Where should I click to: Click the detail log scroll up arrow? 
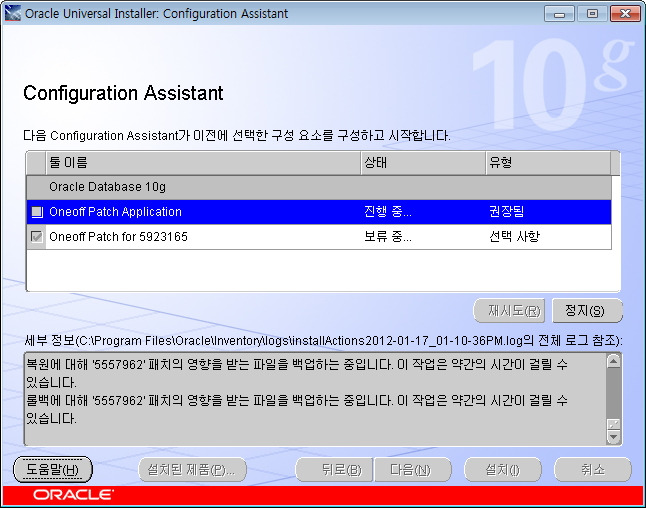tap(614, 361)
